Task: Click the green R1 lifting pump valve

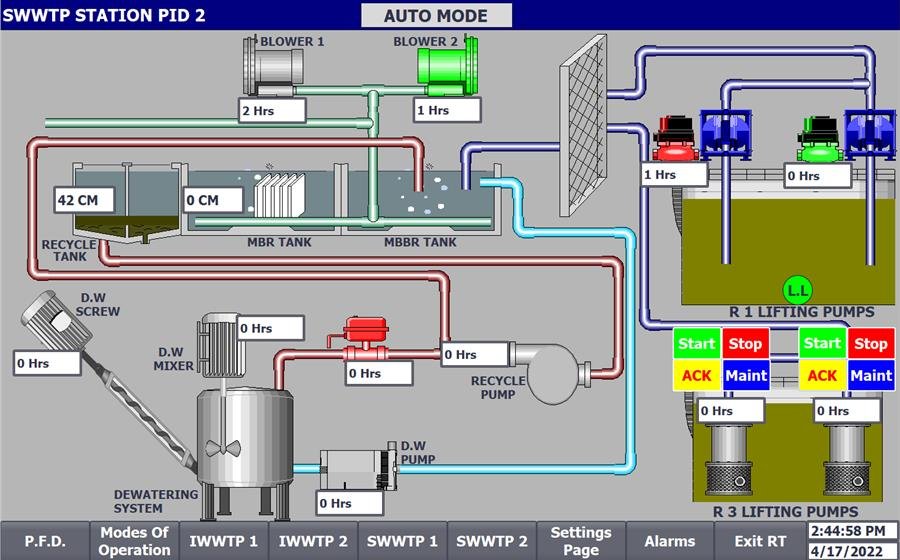Action: (x=820, y=138)
